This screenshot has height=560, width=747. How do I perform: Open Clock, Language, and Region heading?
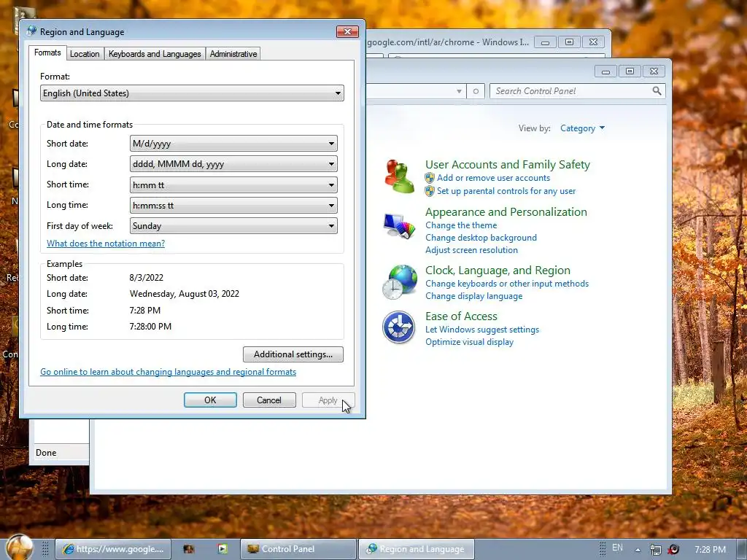click(x=498, y=270)
